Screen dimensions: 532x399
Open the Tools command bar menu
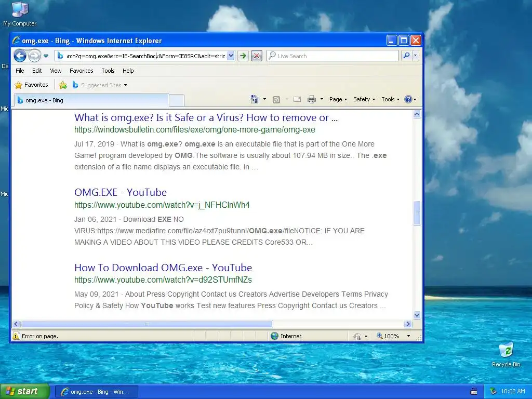(390, 99)
